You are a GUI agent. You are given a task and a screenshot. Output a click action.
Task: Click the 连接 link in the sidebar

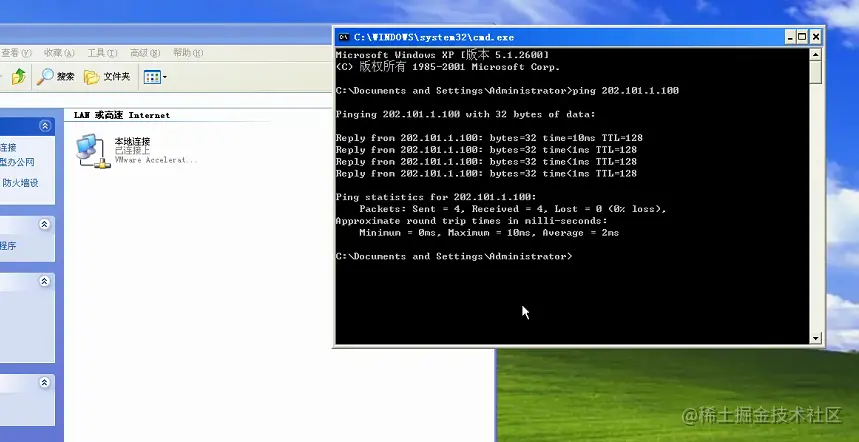point(8,147)
